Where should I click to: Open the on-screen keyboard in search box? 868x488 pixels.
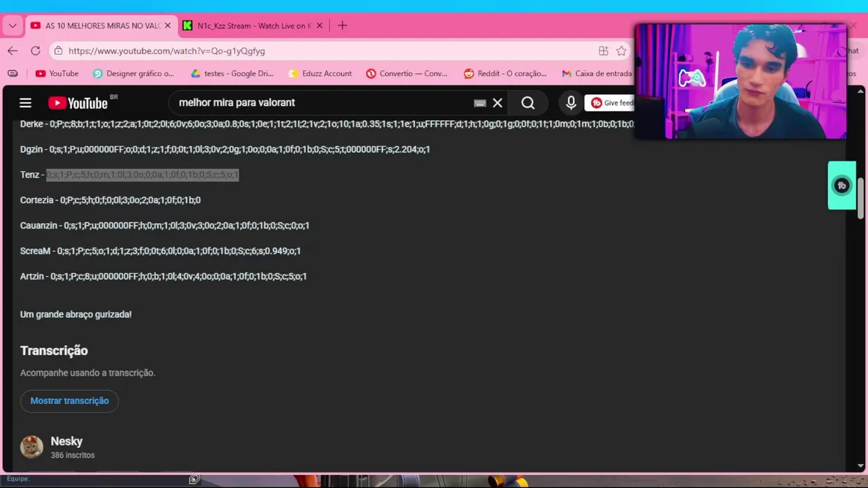pos(479,103)
